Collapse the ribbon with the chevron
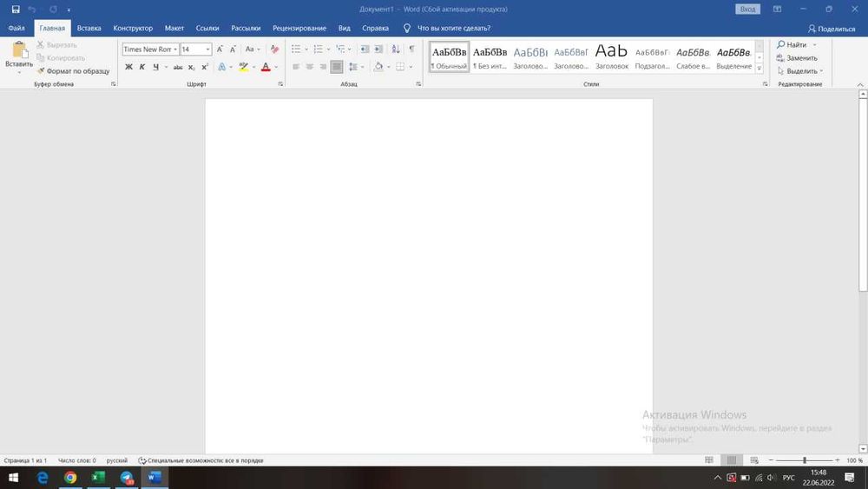 coord(860,84)
